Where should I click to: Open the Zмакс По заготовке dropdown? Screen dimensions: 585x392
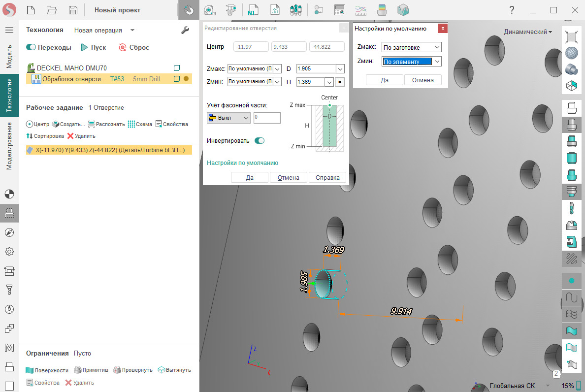tap(412, 47)
